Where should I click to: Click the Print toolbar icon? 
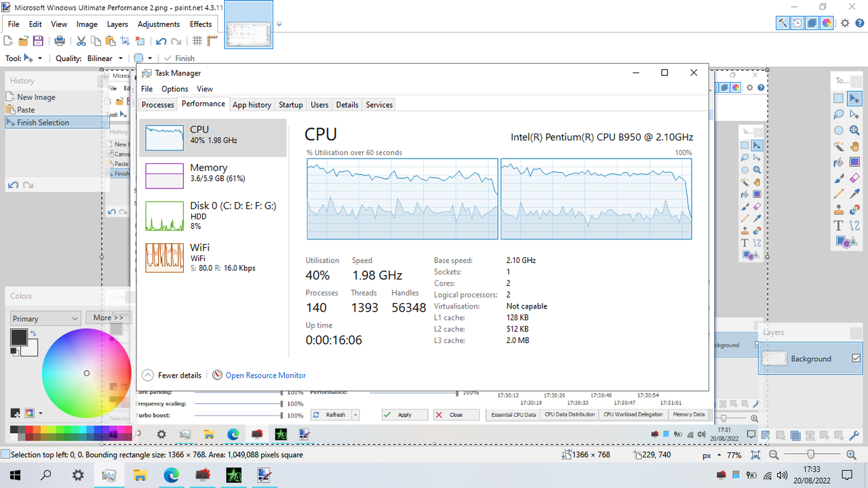(59, 41)
